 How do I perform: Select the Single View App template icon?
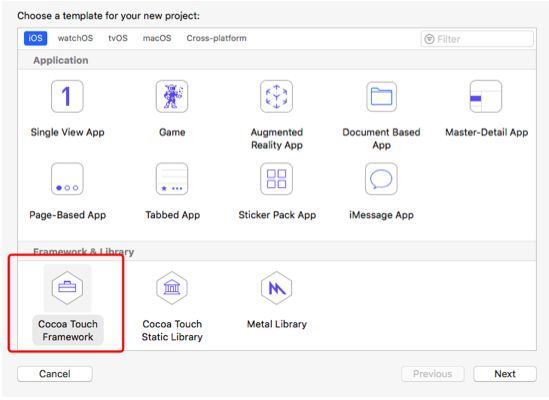point(67,96)
